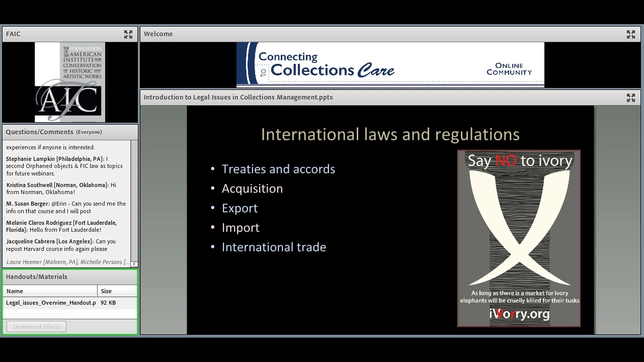The image size is (644, 362).
Task: Click the Acquisition bullet on the slide
Action: (x=252, y=189)
